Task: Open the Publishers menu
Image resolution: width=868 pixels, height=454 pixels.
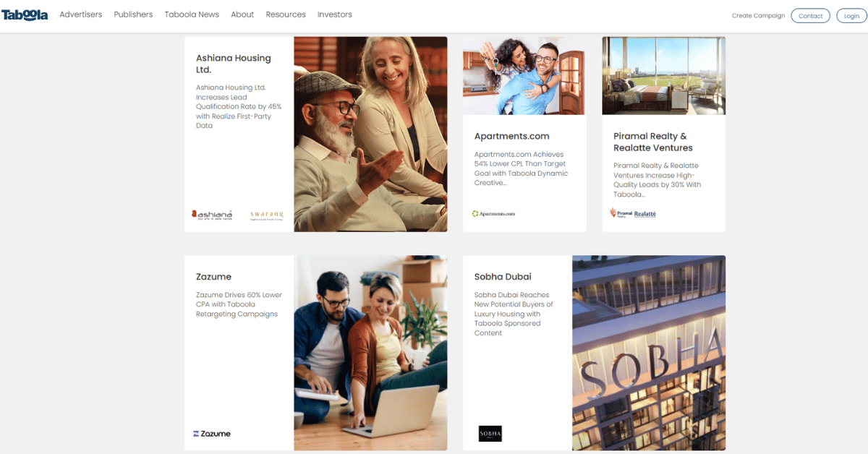Action: tap(133, 14)
